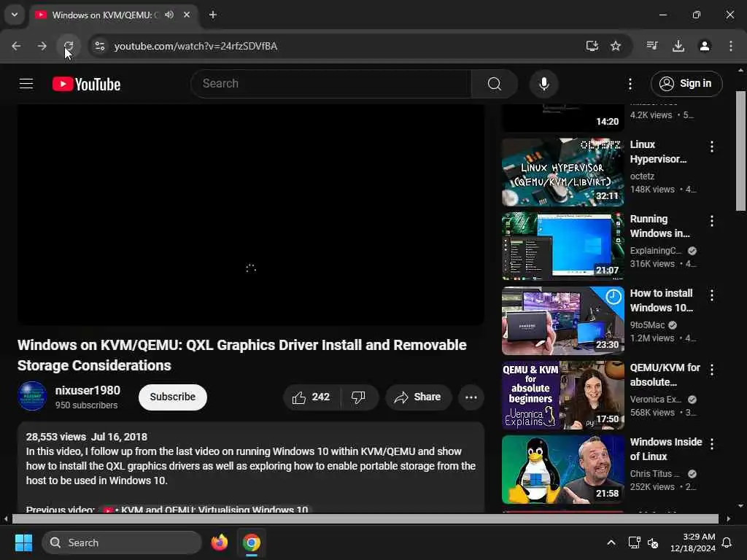Click the URL youtube.com/watch address field
The image size is (747, 560).
pos(196,46)
